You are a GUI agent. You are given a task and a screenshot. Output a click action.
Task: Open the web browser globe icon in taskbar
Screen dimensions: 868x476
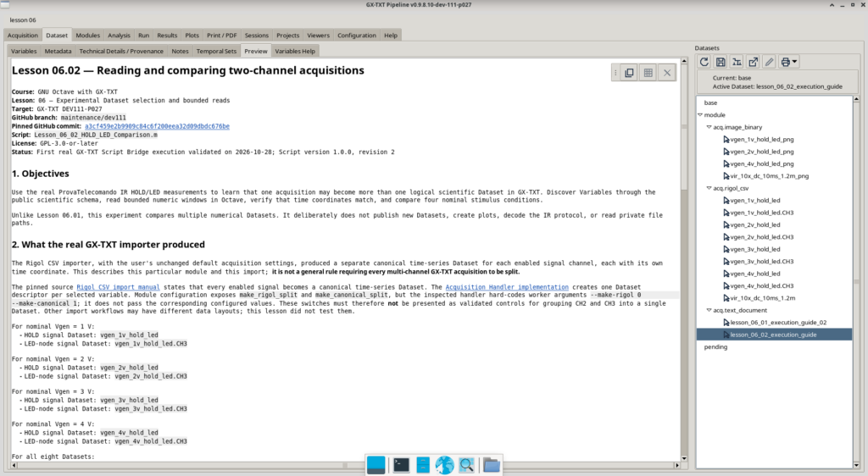pyautogui.click(x=444, y=465)
